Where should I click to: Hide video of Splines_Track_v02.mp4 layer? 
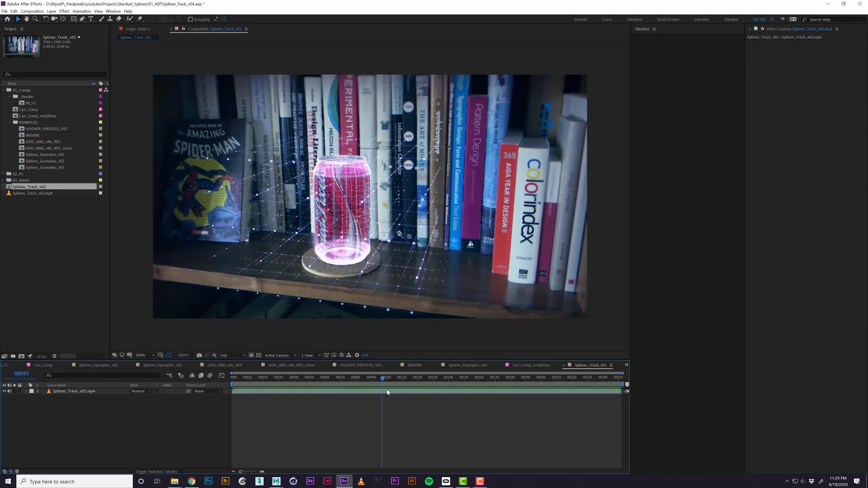click(x=5, y=391)
